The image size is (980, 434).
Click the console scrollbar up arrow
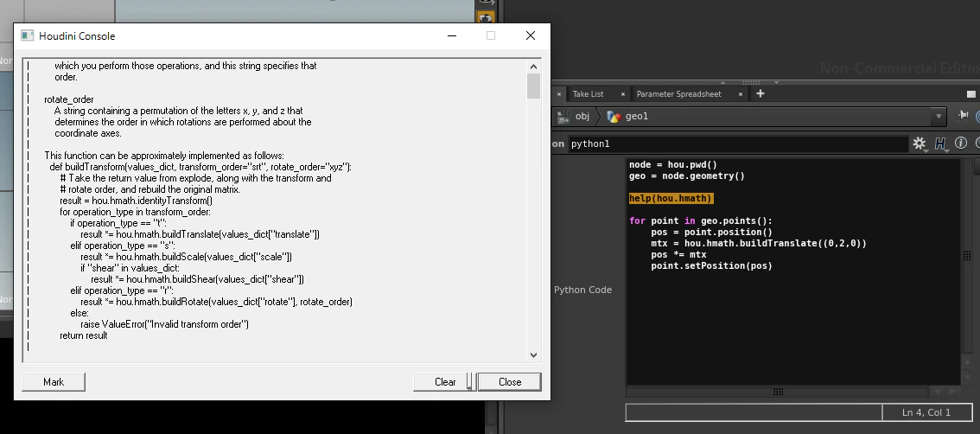(533, 67)
